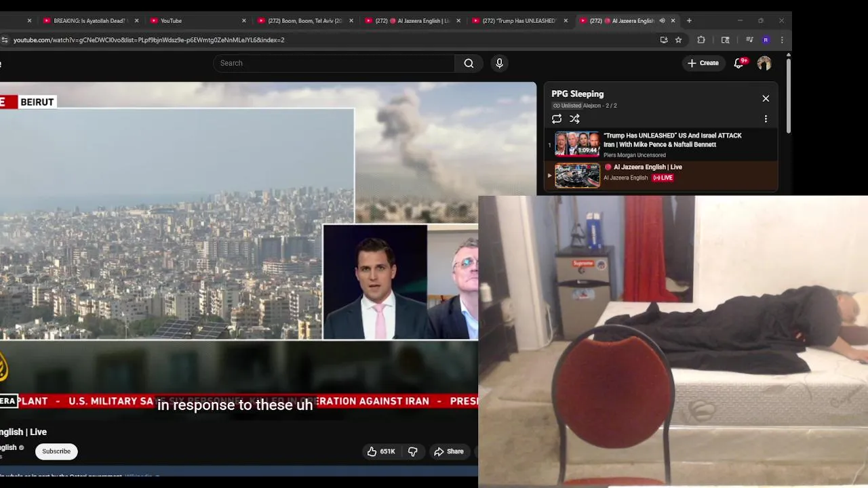Close the 'Trump Has UNLEASHED' tab

click(566, 21)
